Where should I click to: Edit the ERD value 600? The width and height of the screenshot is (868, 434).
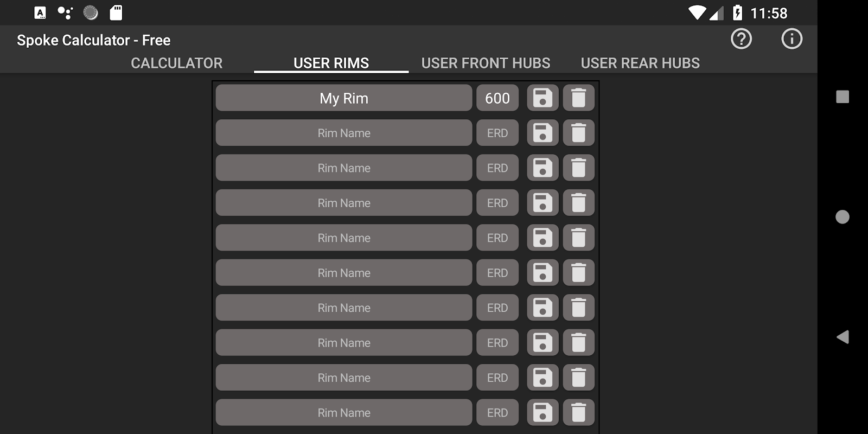pos(497,98)
